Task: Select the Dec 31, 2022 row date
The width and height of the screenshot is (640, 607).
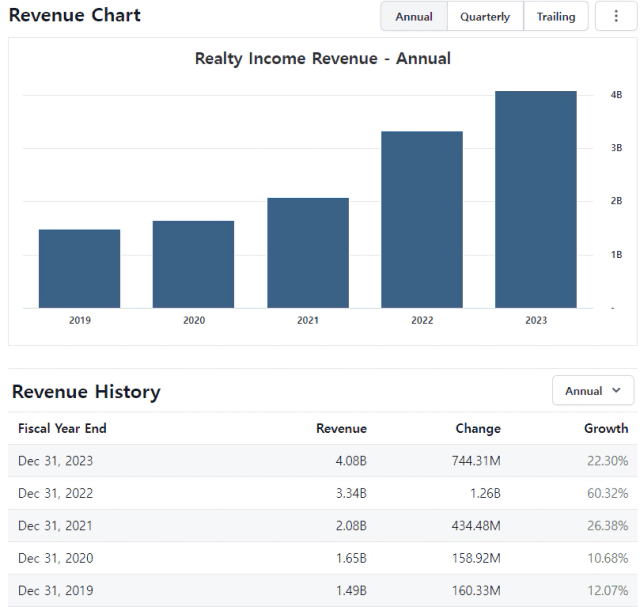Action: (56, 493)
